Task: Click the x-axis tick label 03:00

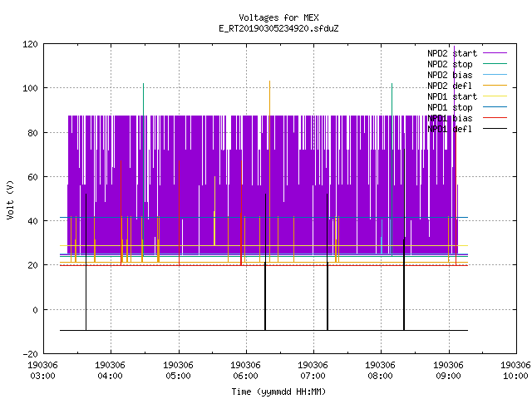Action: click(42, 376)
